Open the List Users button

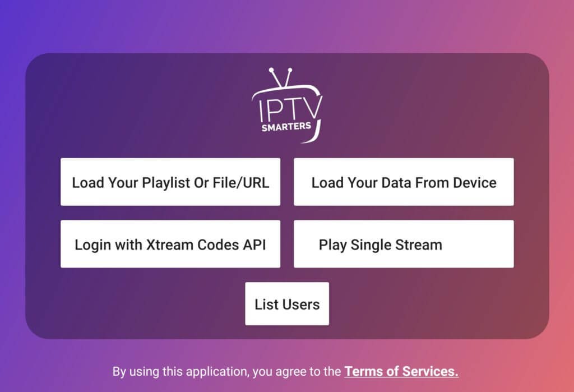287,304
